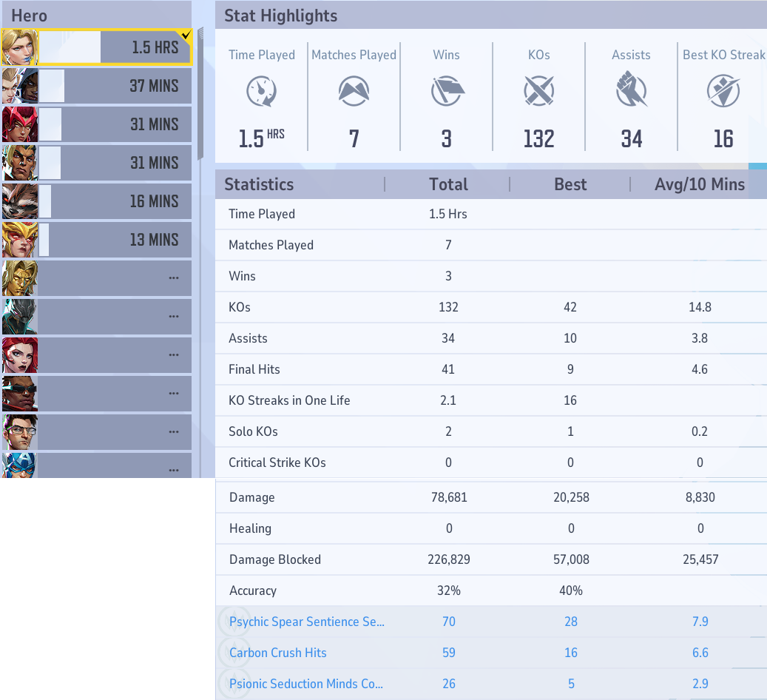Screen dimensions: 767x700
Task: Click the ellipsis on the Black Panther row
Action: click(x=174, y=317)
